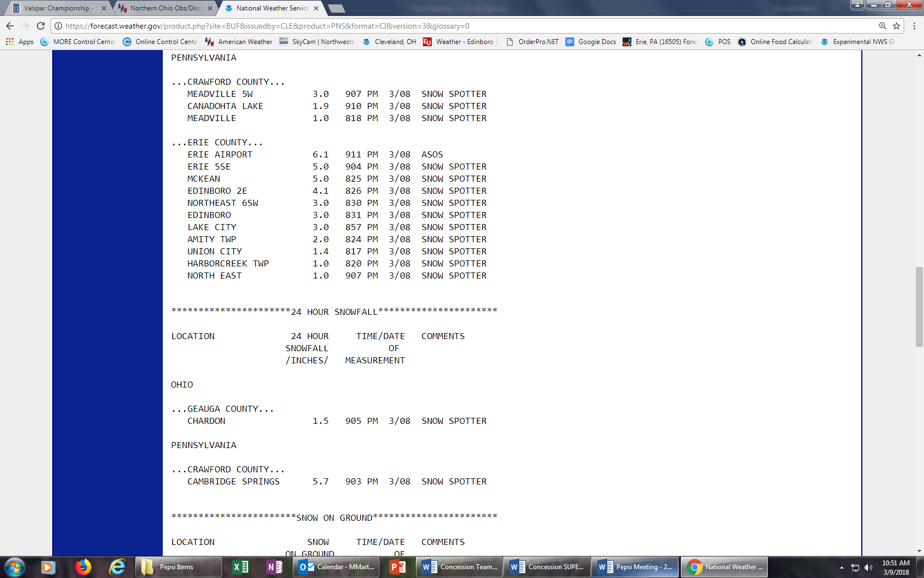
Task: Click the 24 HOUR SNOWFALL header
Action: click(x=334, y=312)
